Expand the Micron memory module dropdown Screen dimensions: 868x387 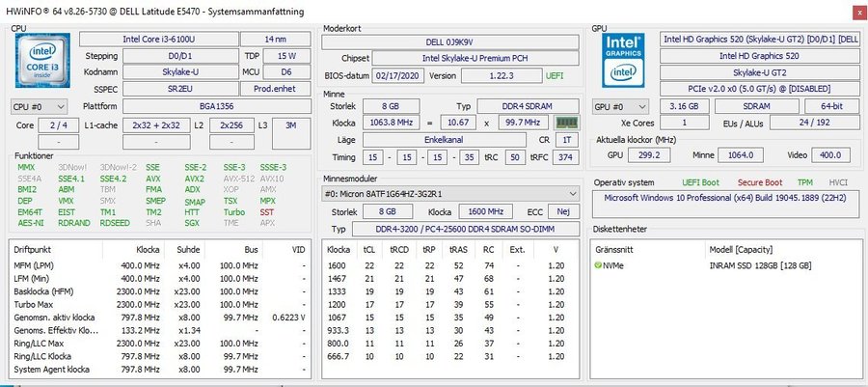450,194
